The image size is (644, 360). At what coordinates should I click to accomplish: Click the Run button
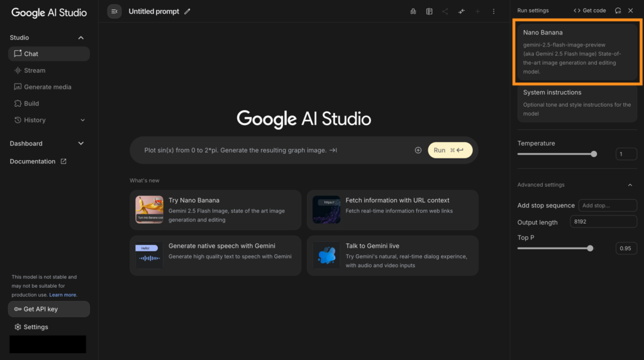point(450,150)
